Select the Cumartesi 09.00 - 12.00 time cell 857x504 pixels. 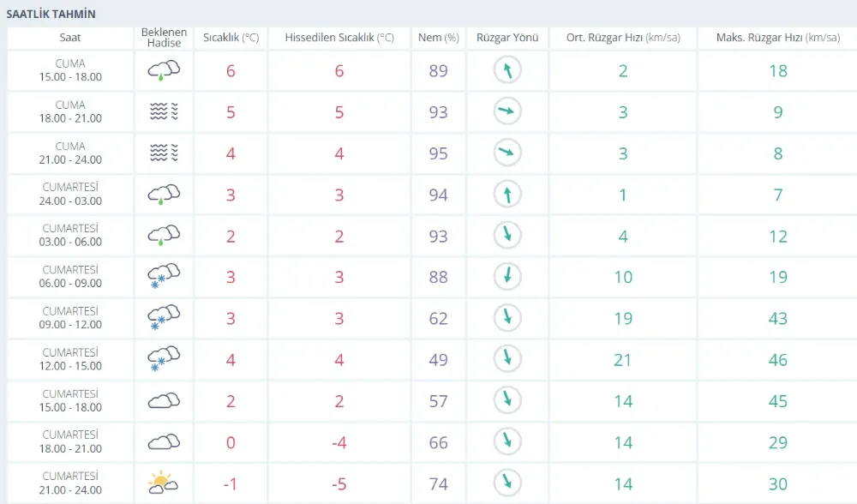72,318
